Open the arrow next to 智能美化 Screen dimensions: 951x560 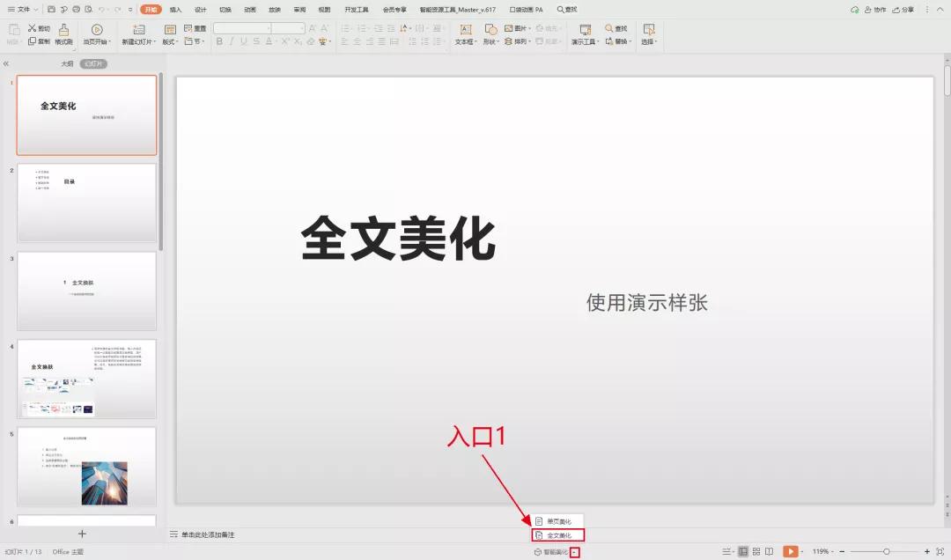tap(575, 550)
